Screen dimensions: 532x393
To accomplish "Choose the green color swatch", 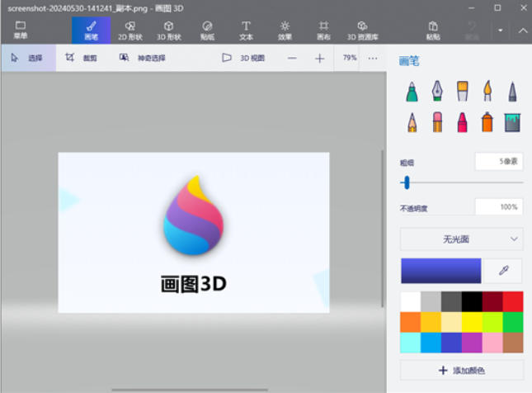I will 513,322.
